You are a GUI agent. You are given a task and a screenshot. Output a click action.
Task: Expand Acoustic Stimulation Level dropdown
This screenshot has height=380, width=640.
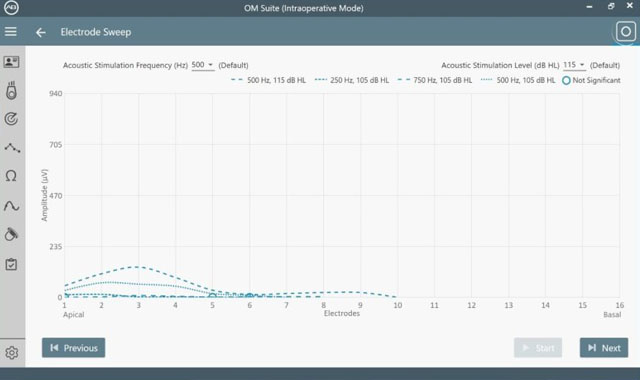[574, 65]
